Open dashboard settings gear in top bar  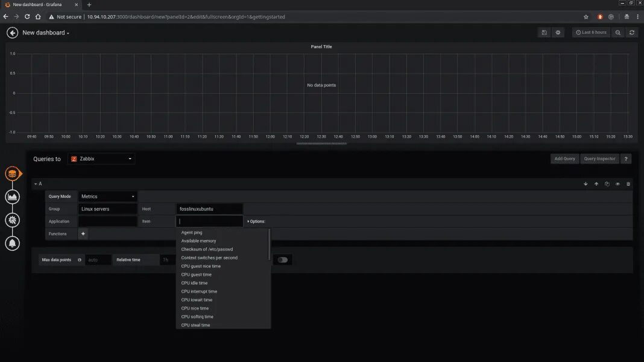[x=558, y=33]
